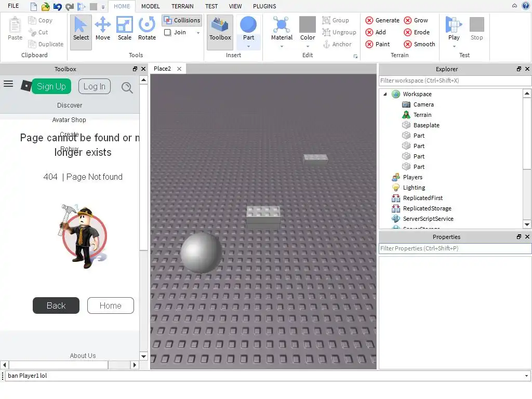Choose the Scale tool

pyautogui.click(x=125, y=29)
